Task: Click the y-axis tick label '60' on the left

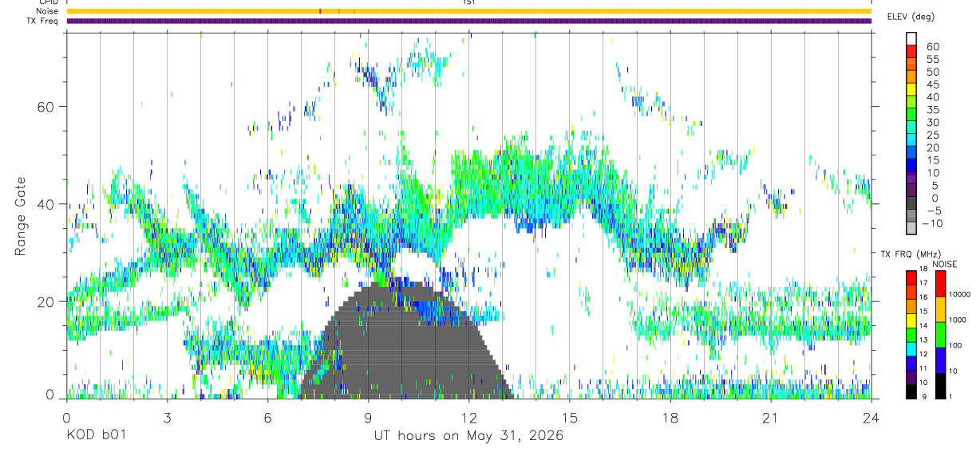Action: click(46, 107)
